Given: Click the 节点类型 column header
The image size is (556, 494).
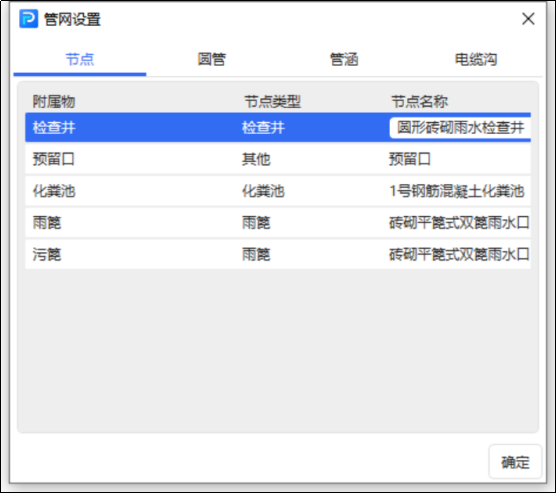Looking at the screenshot, I should [272, 102].
